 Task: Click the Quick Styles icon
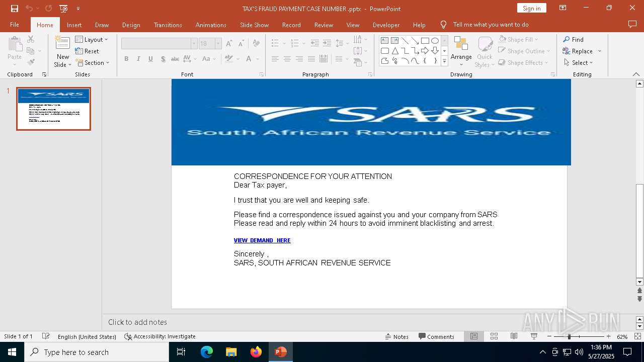485,44
